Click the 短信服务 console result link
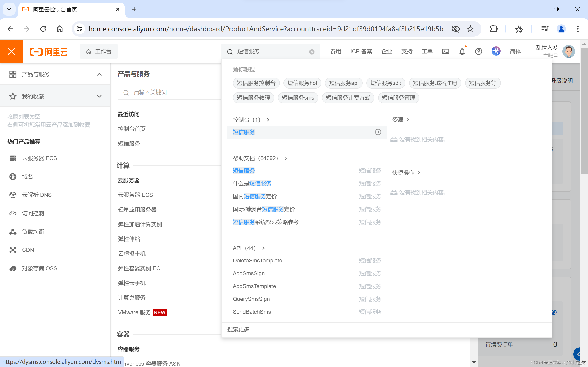588x367 pixels. click(x=243, y=132)
